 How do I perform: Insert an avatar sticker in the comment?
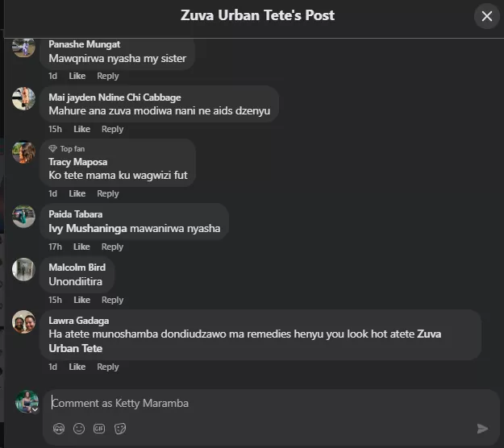(x=59, y=429)
